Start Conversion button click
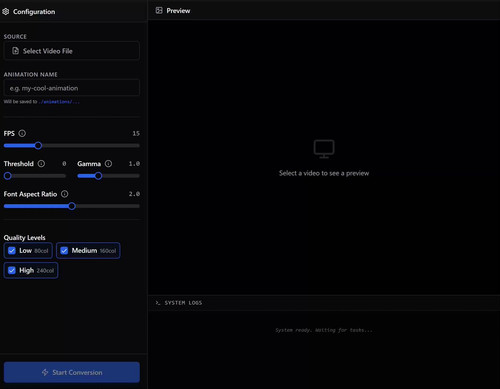 tap(72, 372)
